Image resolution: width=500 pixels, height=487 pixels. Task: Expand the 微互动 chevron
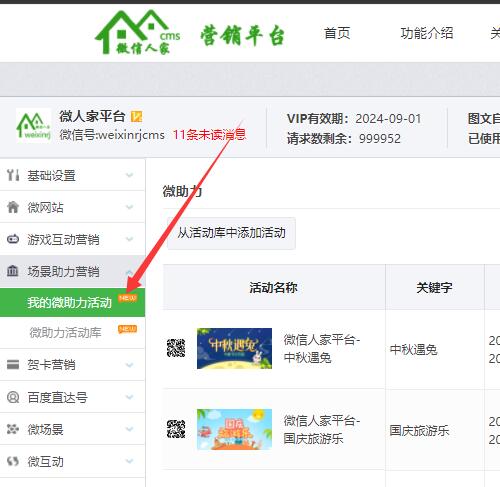[130, 461]
